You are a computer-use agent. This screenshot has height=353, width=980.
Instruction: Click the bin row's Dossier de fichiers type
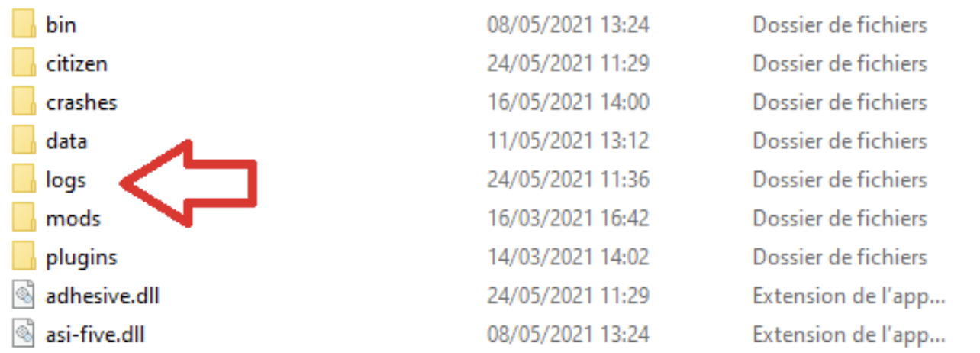[x=840, y=24]
